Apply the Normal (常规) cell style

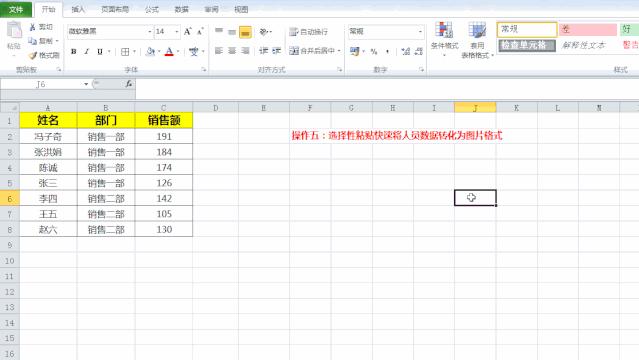click(527, 29)
